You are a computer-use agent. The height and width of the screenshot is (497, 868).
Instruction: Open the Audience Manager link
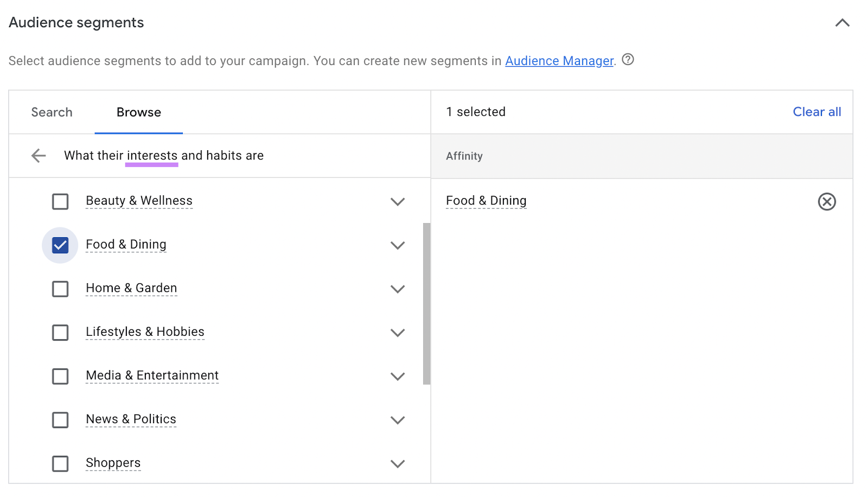click(x=559, y=61)
